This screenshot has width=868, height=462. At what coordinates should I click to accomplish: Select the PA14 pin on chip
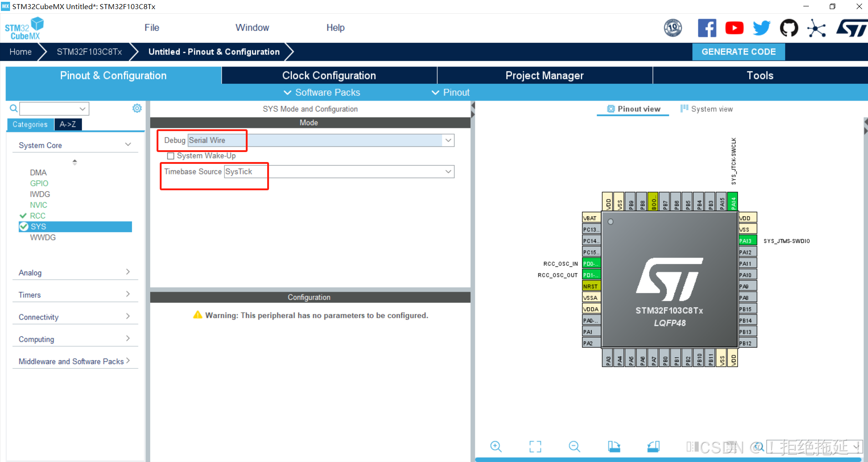(732, 201)
